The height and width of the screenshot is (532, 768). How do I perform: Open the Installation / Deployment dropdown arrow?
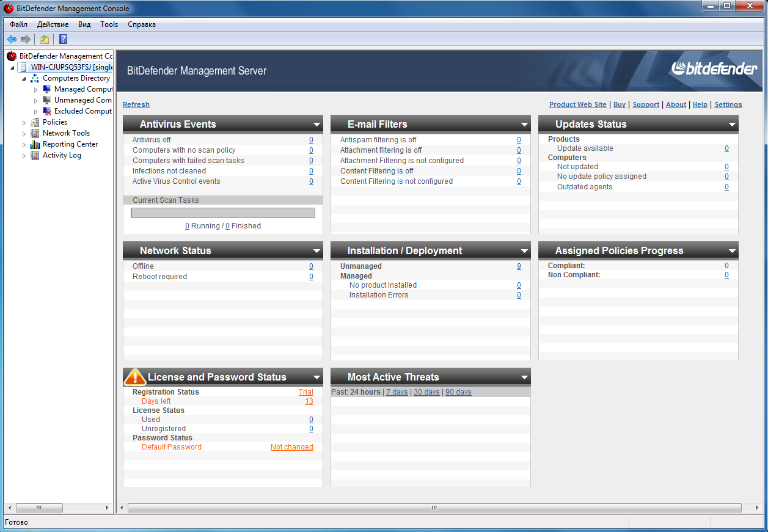coord(524,251)
